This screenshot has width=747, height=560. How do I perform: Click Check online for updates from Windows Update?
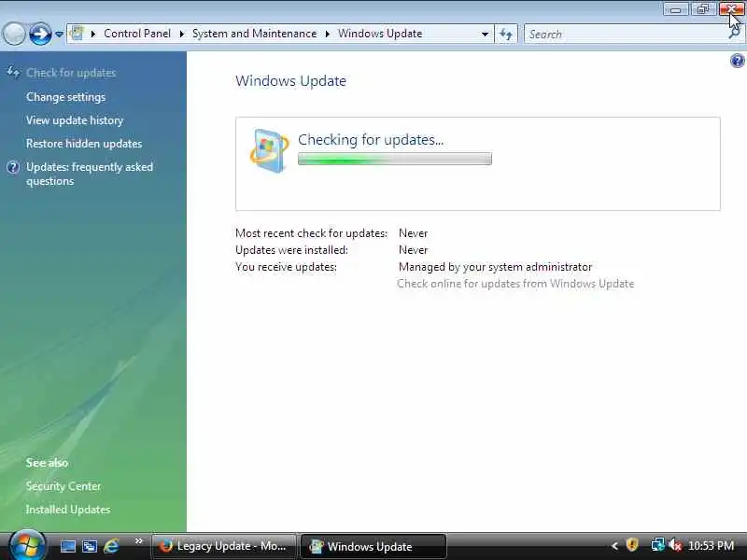click(515, 284)
